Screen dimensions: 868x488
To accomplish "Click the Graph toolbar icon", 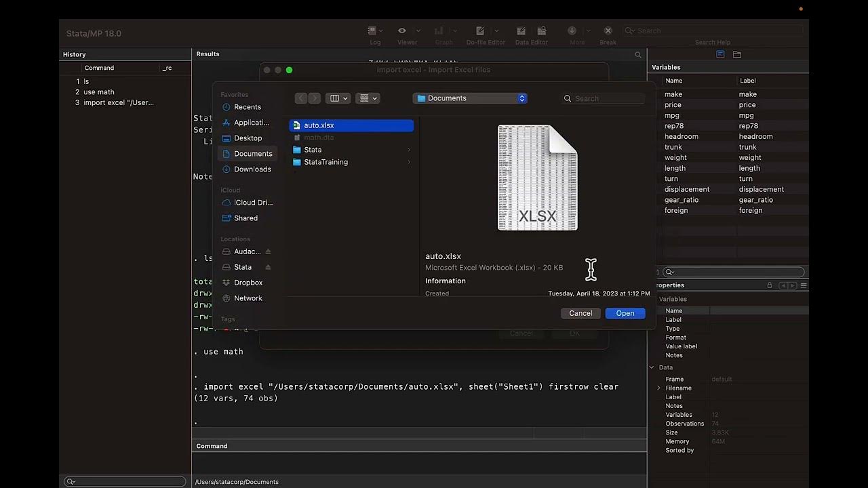I will [439, 30].
